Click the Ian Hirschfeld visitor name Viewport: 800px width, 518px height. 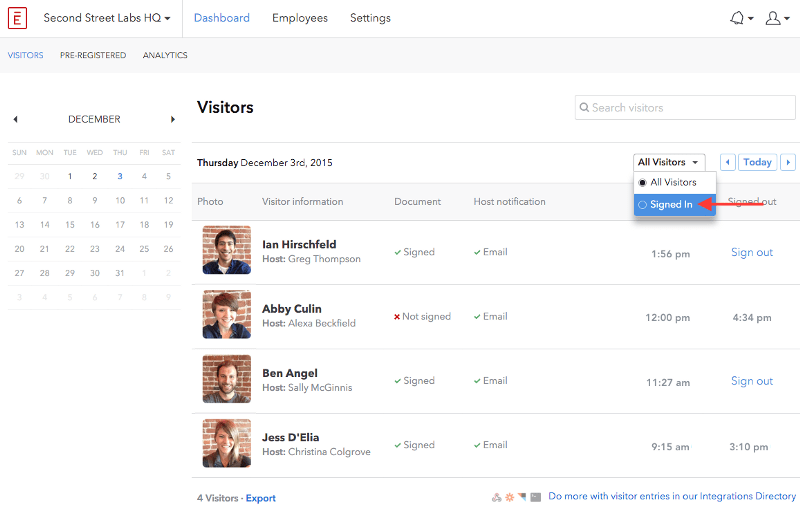299,244
